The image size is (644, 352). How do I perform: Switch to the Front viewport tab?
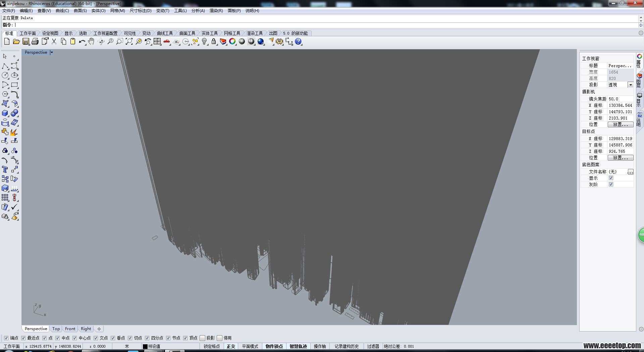[70, 329]
